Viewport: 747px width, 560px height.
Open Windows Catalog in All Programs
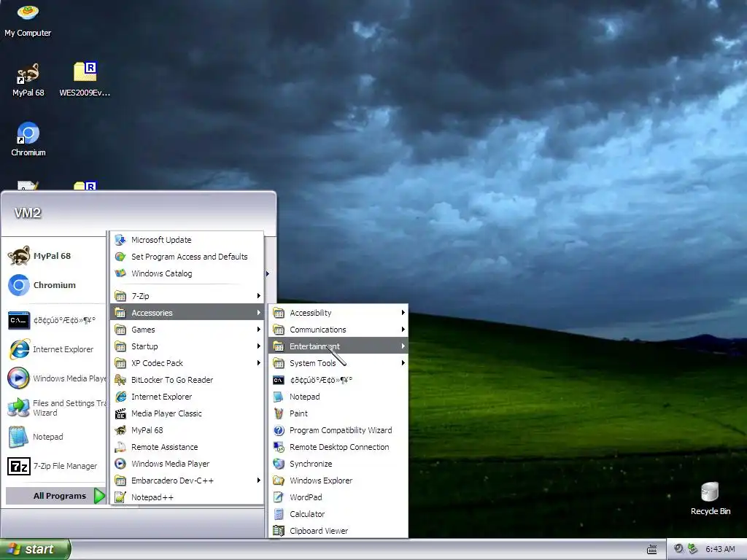(x=187, y=273)
